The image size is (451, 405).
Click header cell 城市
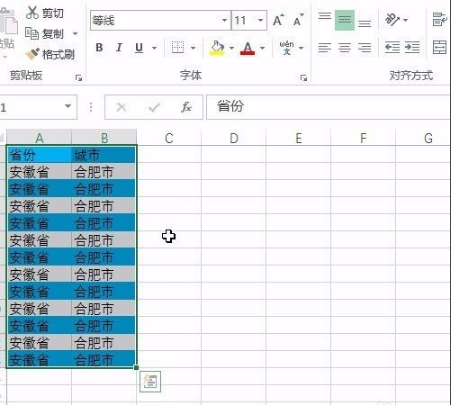click(104, 155)
